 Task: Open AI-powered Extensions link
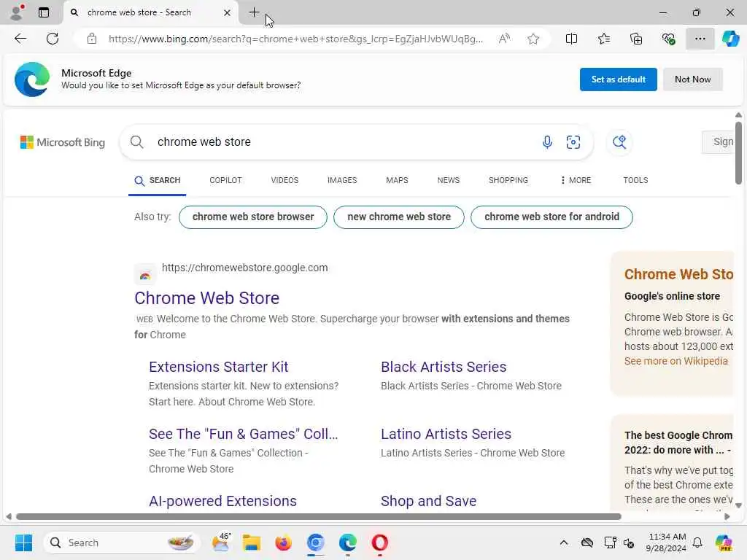pyautogui.click(x=222, y=501)
